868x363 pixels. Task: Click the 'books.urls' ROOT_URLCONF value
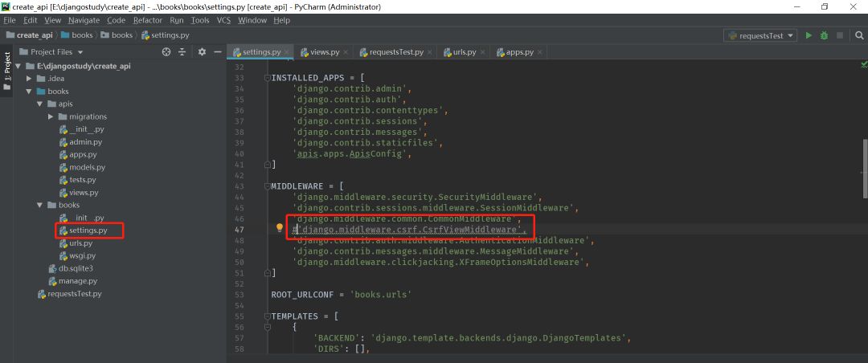click(381, 295)
